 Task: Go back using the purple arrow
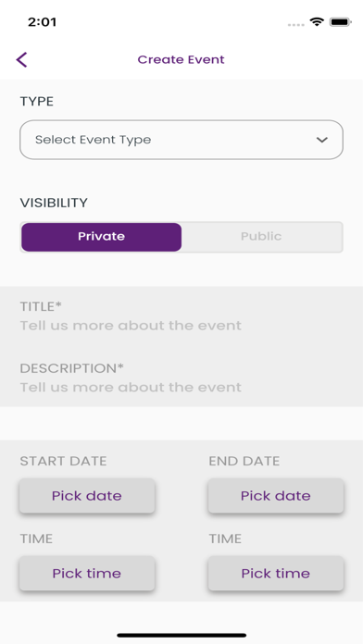tap(22, 59)
